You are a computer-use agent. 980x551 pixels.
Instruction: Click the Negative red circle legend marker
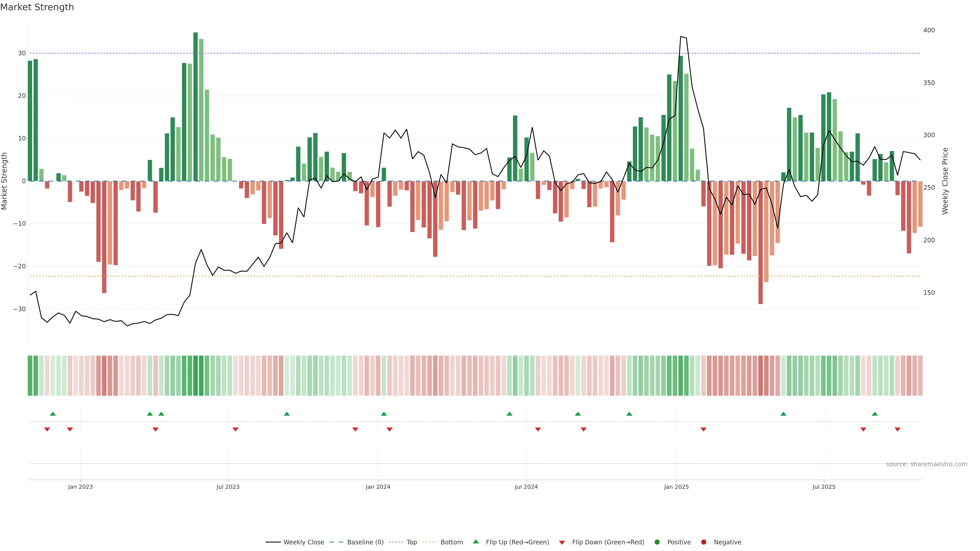pyautogui.click(x=703, y=542)
